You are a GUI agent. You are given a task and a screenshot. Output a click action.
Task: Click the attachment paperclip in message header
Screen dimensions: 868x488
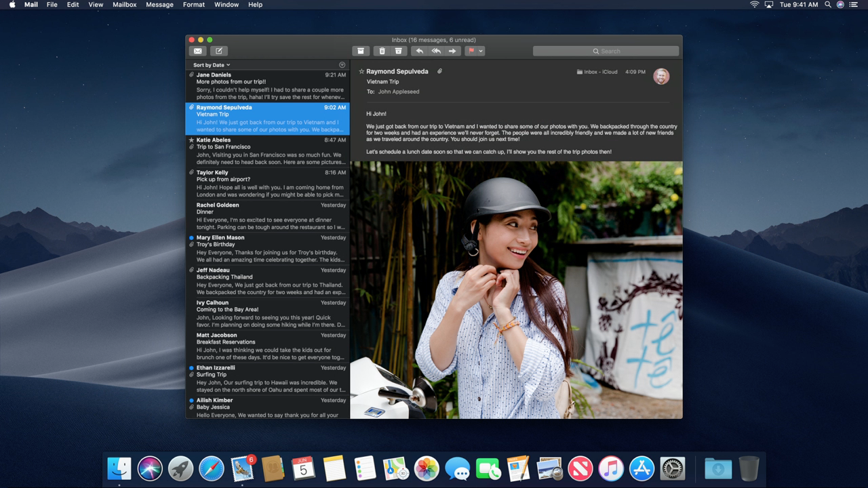(x=439, y=71)
